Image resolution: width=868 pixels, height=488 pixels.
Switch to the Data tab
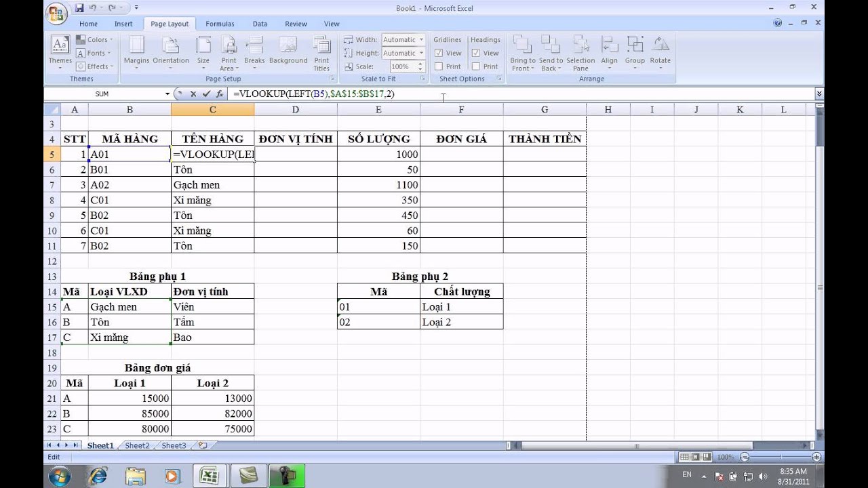(x=260, y=24)
